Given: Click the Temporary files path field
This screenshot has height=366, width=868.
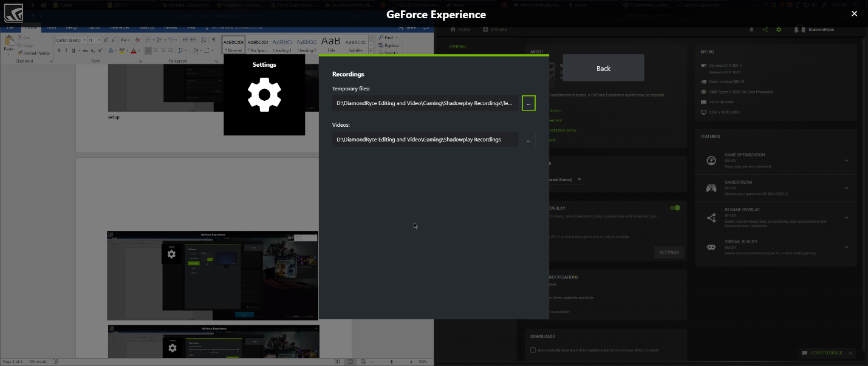Looking at the screenshot, I should [425, 103].
